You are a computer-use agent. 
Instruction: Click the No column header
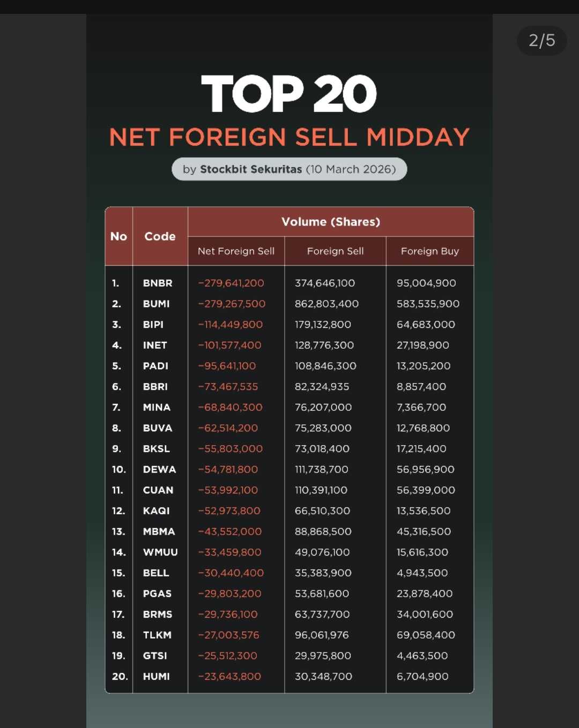click(x=118, y=236)
